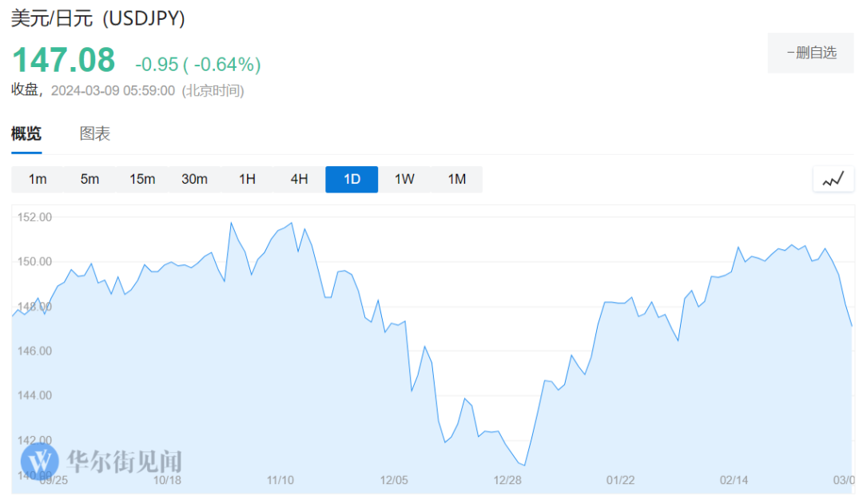Click the 147.08 price value
863x504 pixels.
(x=63, y=62)
